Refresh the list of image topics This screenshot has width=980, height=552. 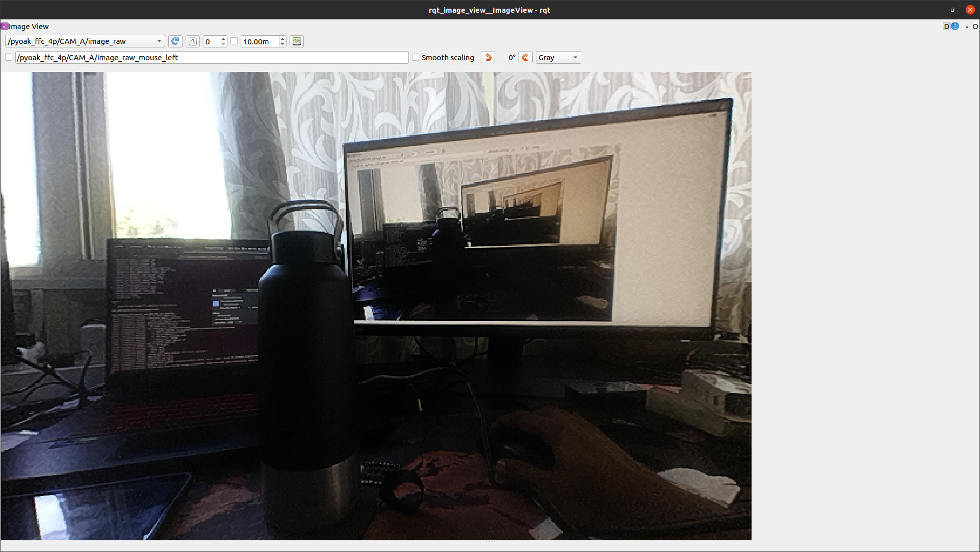[x=175, y=41]
